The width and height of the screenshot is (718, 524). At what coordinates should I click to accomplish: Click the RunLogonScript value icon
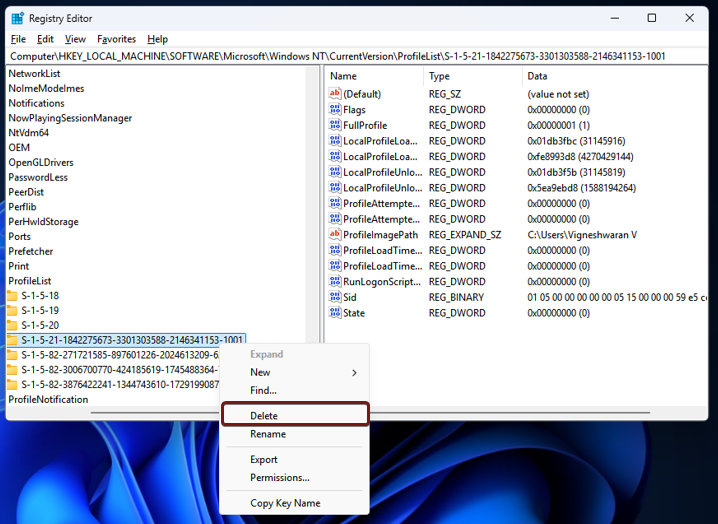tap(335, 281)
